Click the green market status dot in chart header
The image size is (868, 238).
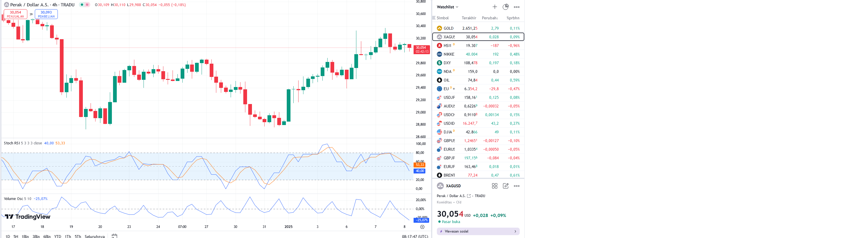point(82,5)
